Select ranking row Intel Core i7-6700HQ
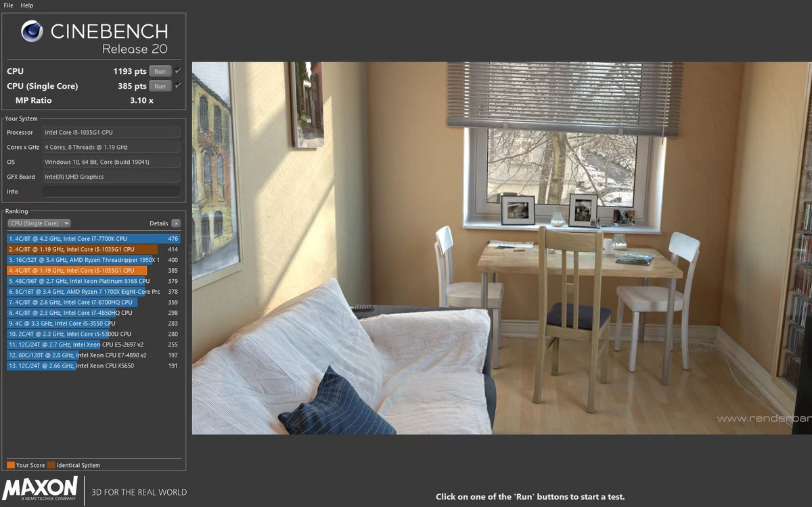812x507 pixels. (x=93, y=302)
